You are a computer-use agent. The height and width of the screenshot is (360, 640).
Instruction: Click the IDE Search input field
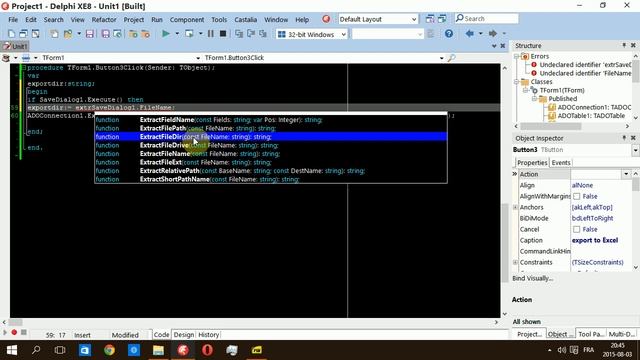pyautogui.click(x=487, y=19)
